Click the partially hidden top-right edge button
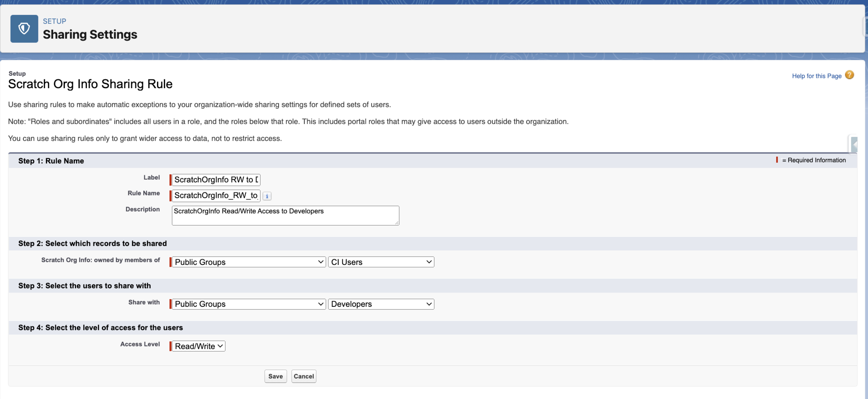868x399 pixels. click(x=866, y=26)
